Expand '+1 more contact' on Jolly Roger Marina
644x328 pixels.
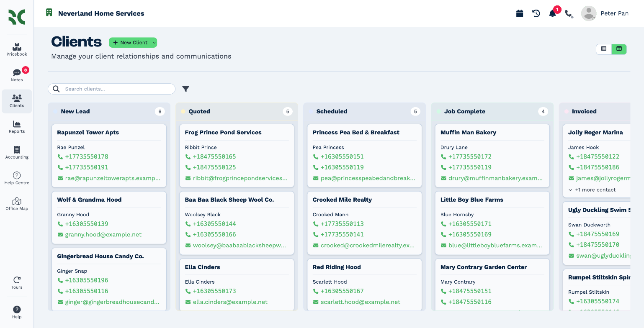click(592, 190)
